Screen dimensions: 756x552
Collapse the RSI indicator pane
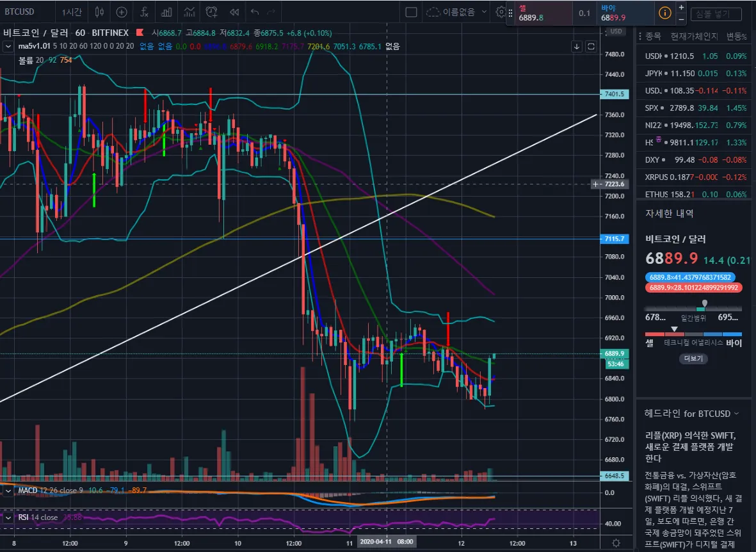tap(8, 517)
